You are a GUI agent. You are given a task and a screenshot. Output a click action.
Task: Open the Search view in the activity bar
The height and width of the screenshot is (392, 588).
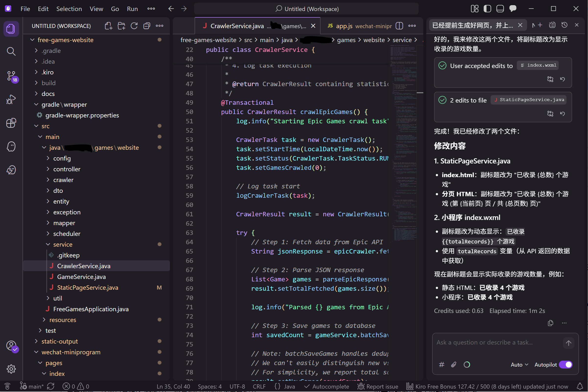pyautogui.click(x=11, y=51)
